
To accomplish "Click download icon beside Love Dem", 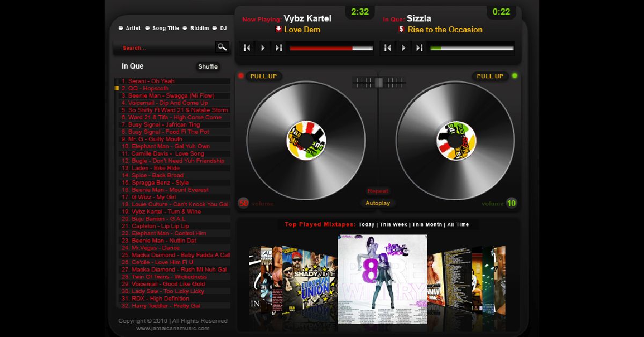I will [x=279, y=29].
